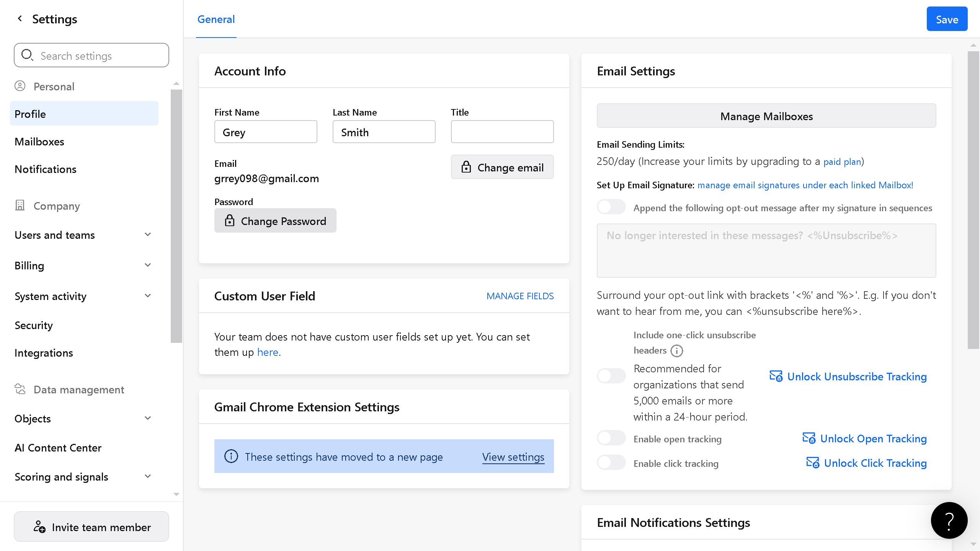Expand the Billing menu chevron
Image resolution: width=980 pixels, height=551 pixels.
pos(148,265)
